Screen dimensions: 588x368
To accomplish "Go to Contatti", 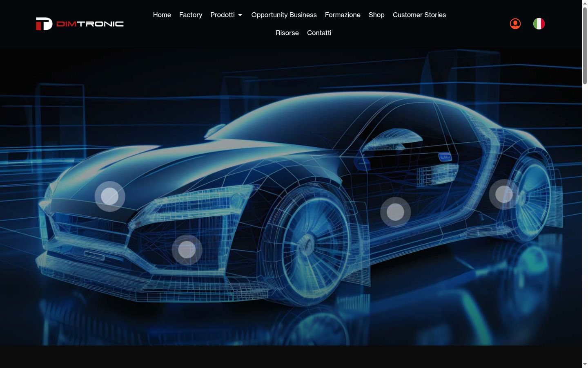I will point(319,33).
